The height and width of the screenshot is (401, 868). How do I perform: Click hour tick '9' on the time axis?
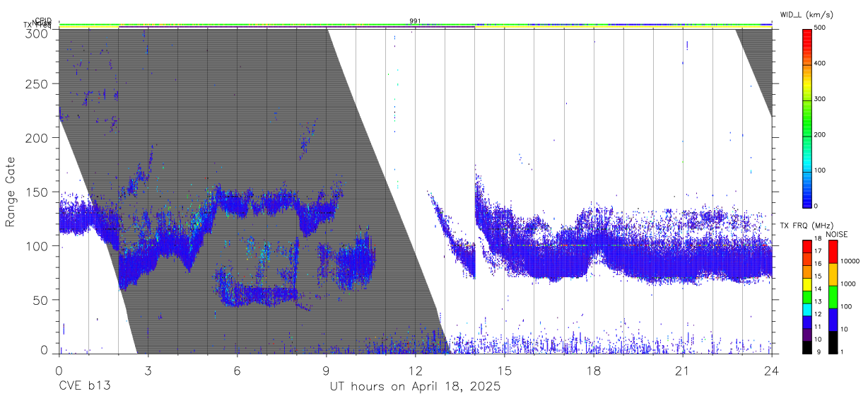(x=326, y=371)
